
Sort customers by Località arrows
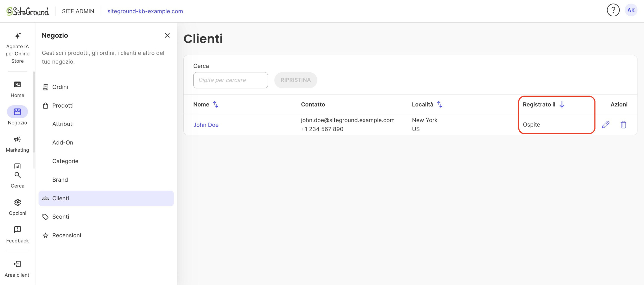tap(440, 104)
